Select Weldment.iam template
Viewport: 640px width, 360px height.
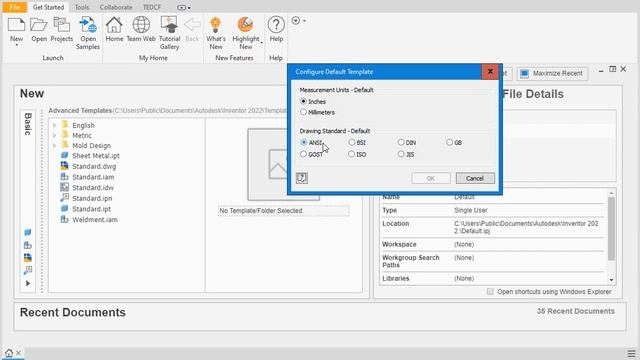95,219
